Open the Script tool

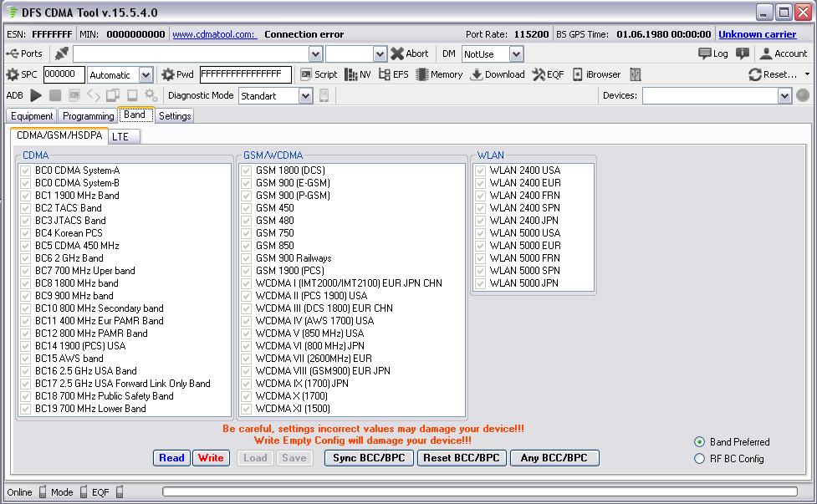319,74
